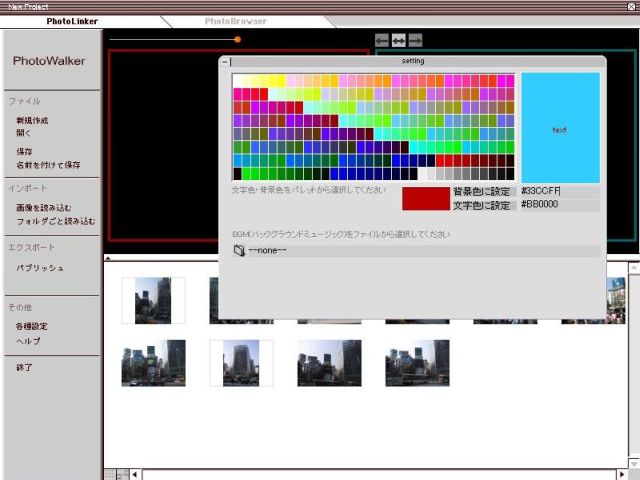Click the double-headed arrow link icon
The height and width of the screenshot is (480, 640).
coord(398,40)
